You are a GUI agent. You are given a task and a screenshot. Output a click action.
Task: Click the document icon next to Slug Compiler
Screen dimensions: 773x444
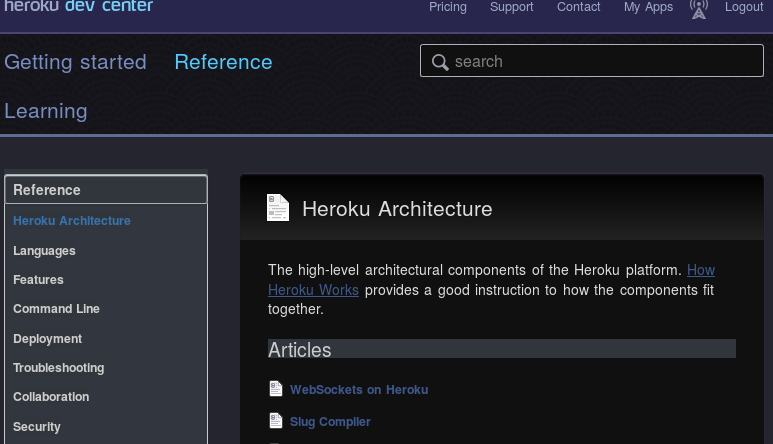pos(276,421)
